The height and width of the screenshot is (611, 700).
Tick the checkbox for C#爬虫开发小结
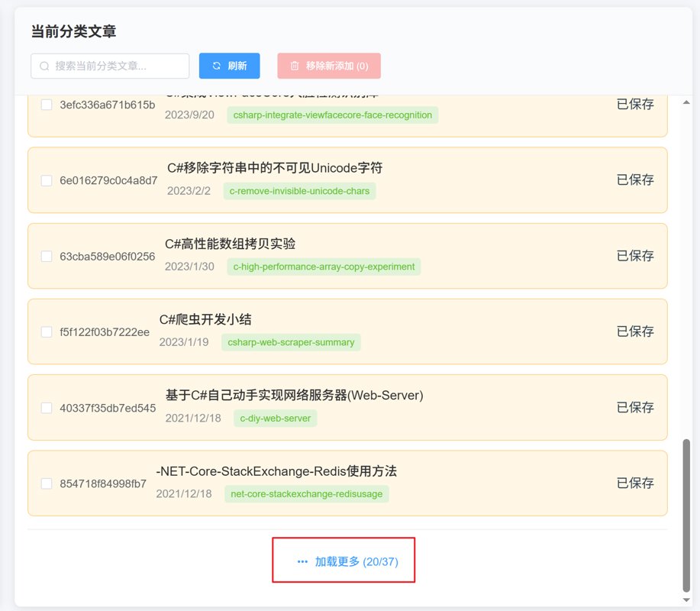tap(46, 332)
